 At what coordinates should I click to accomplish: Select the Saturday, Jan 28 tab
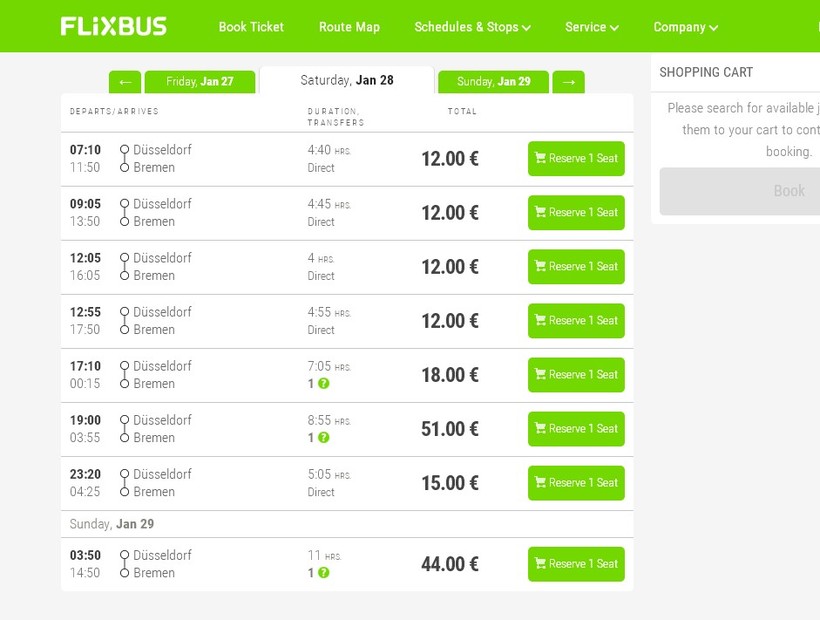pyautogui.click(x=346, y=80)
